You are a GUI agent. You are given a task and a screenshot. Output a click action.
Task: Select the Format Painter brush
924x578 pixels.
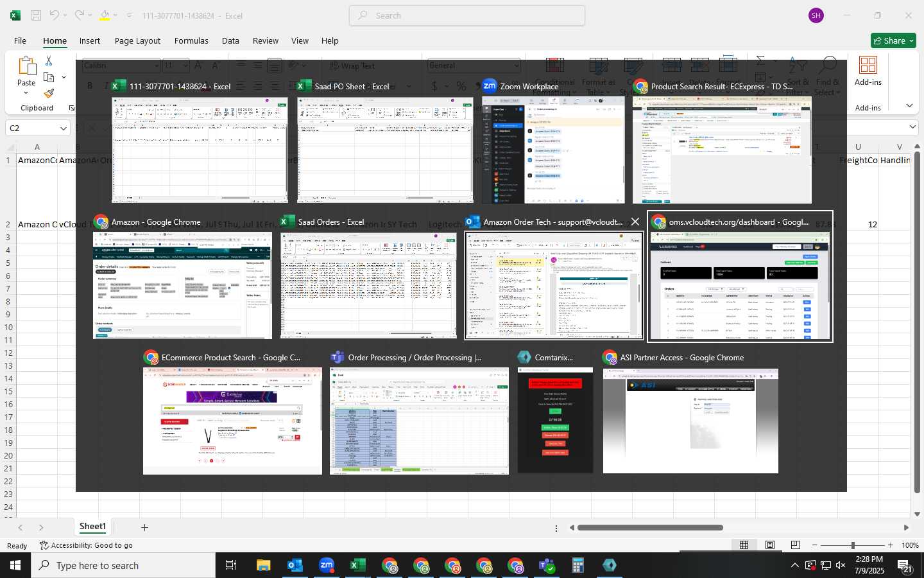coord(49,94)
